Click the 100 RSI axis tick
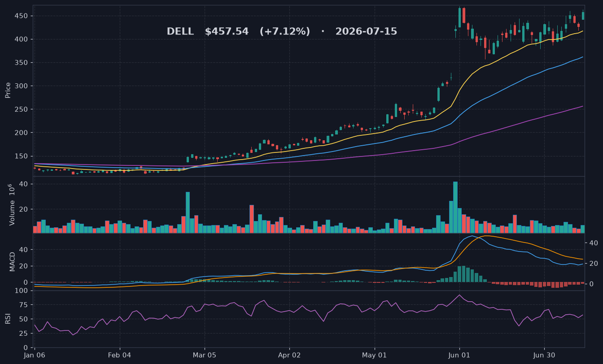The height and width of the screenshot is (364, 603). click(22, 290)
